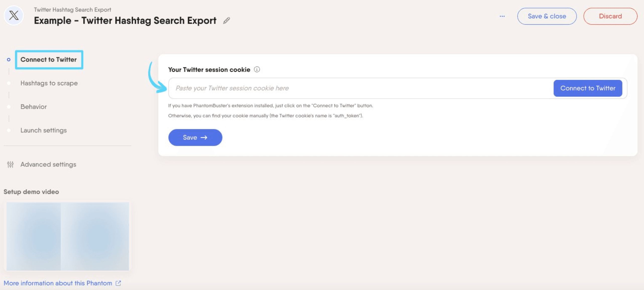Click Save & close button
Screen dimensions: 644x290
[547, 16]
